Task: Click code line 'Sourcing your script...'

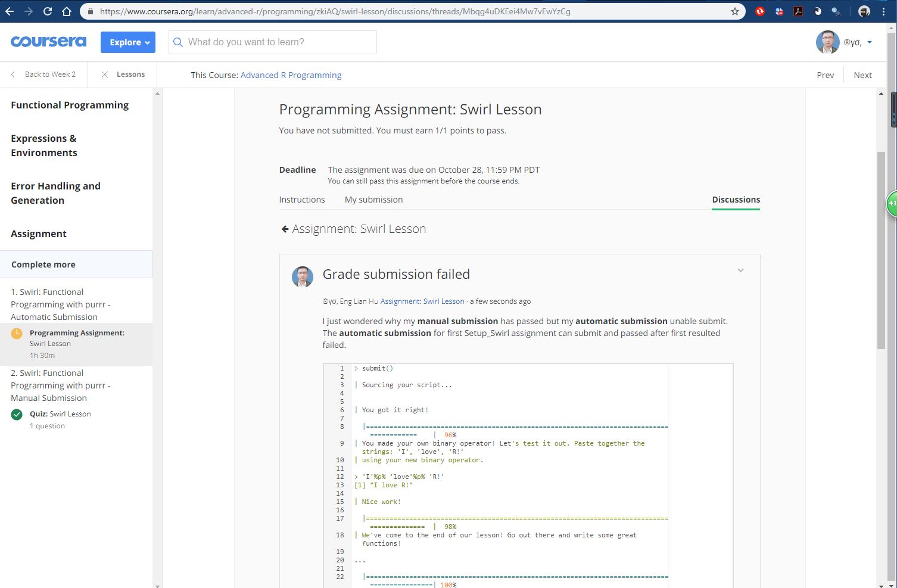Action: click(x=406, y=385)
